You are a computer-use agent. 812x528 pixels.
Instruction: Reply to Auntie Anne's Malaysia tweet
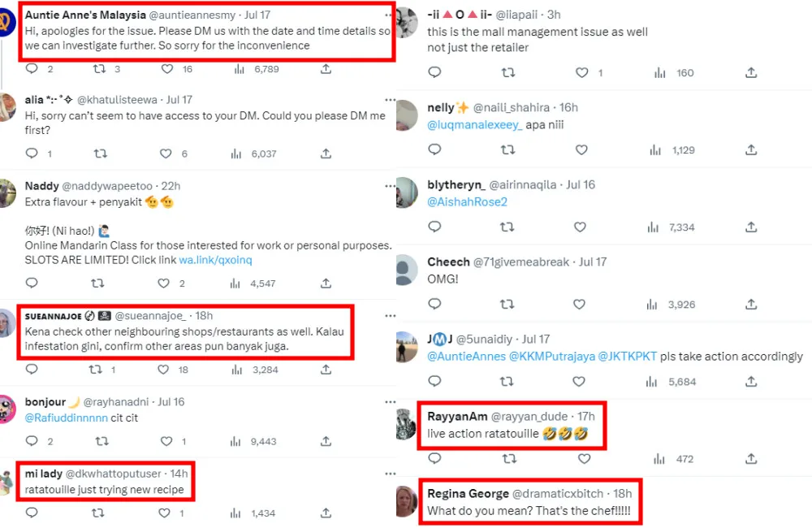coord(32,69)
